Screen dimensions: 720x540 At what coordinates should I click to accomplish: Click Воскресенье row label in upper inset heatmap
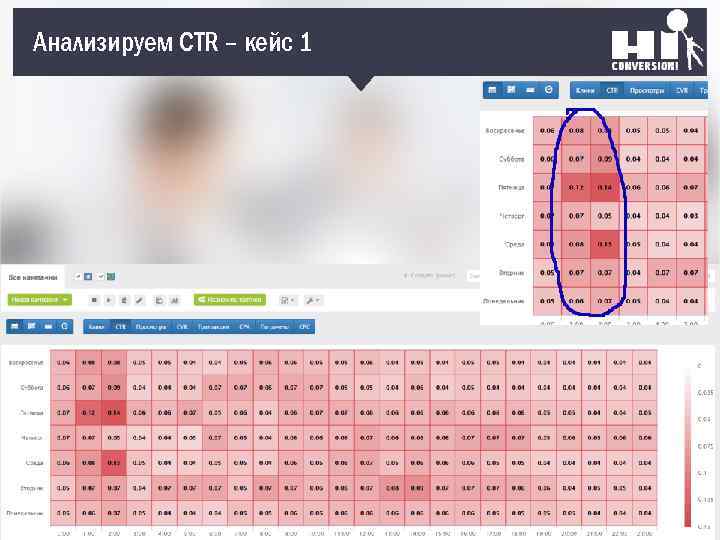[505, 131]
